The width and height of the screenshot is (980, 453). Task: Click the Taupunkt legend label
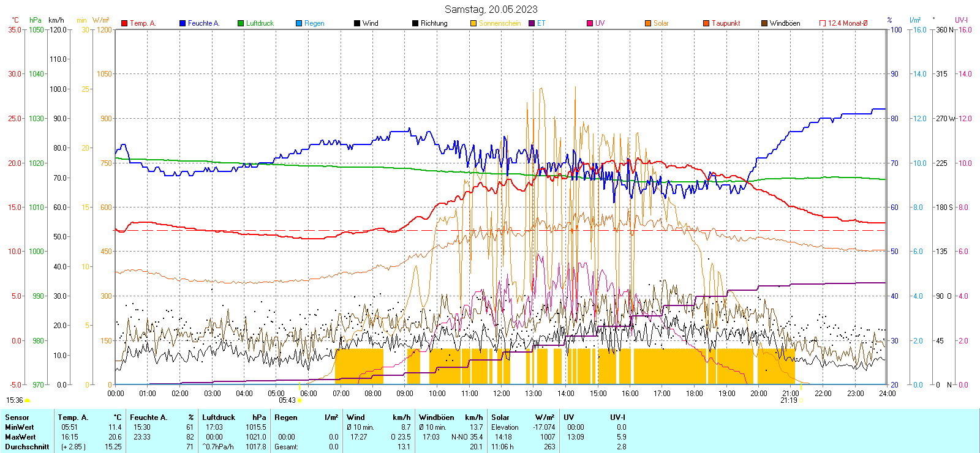726,23
